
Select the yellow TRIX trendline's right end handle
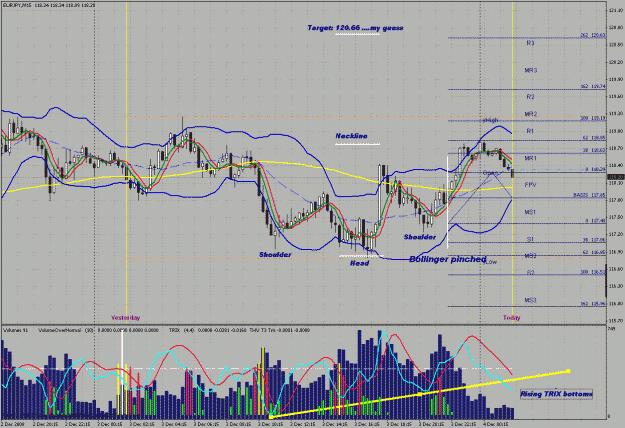pos(568,371)
